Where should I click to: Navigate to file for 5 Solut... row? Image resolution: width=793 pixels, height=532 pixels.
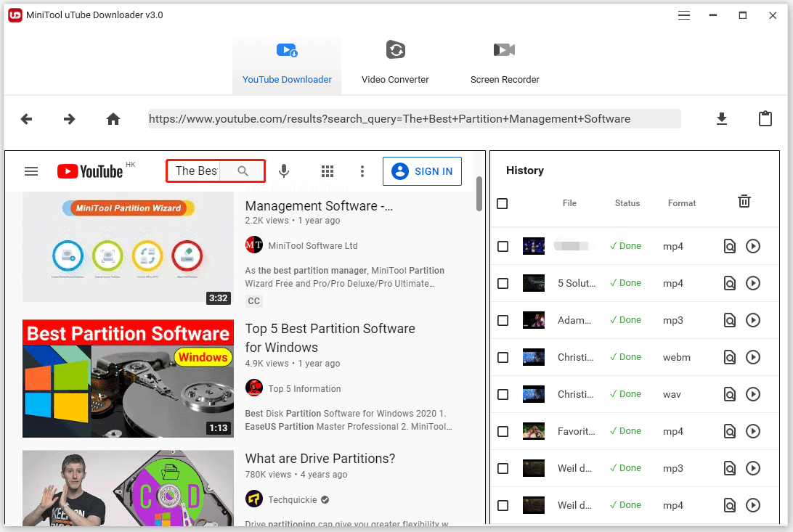[x=729, y=283]
